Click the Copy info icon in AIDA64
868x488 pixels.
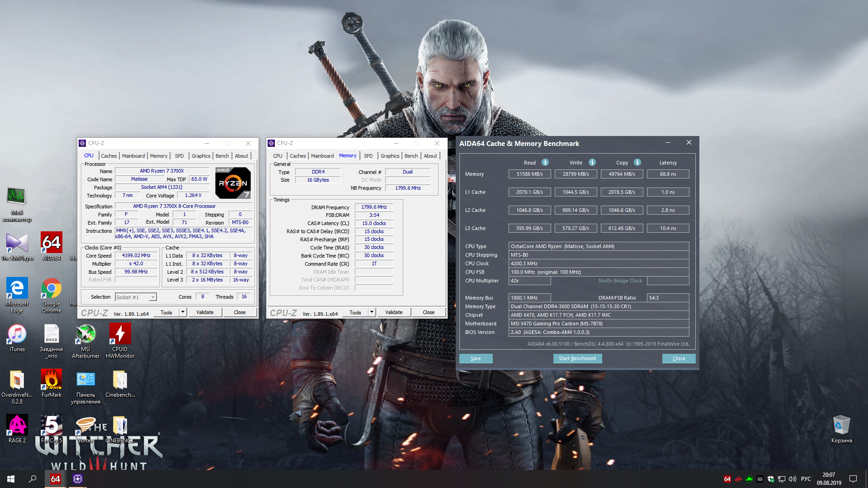(x=637, y=162)
